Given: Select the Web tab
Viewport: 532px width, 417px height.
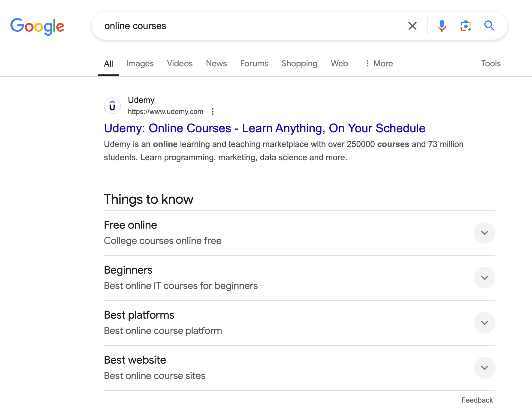Looking at the screenshot, I should click(339, 64).
